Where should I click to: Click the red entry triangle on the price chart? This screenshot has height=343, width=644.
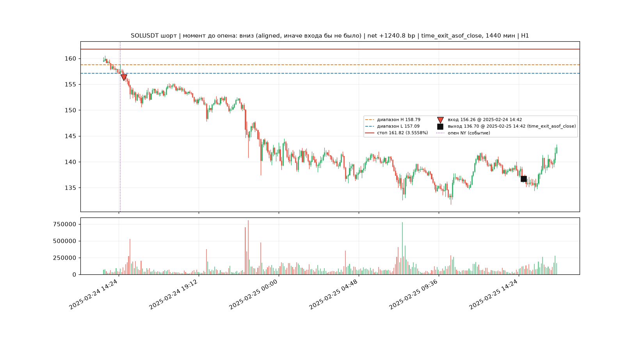point(124,78)
